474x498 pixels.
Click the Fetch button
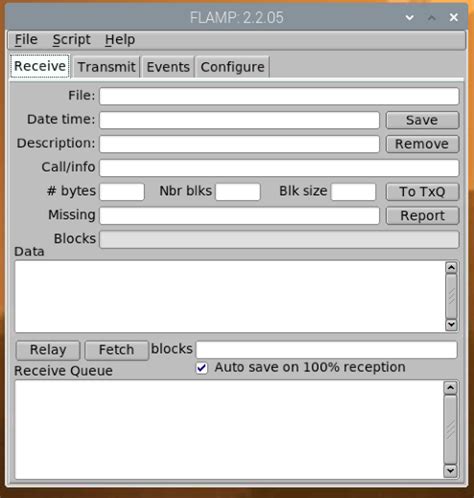(x=116, y=350)
